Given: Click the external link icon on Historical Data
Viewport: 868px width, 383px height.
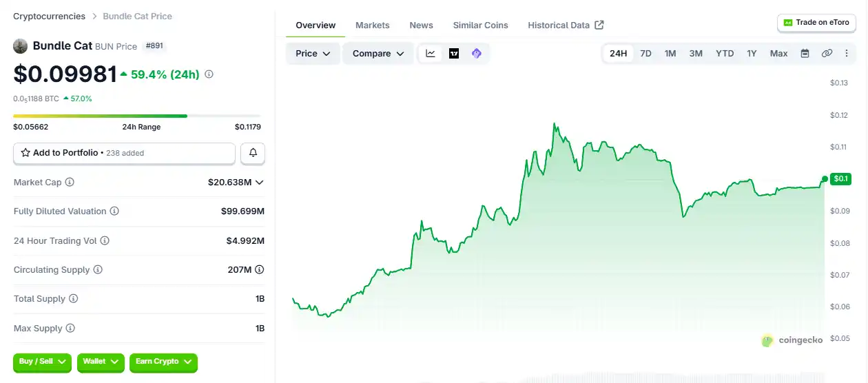Looking at the screenshot, I should (599, 25).
